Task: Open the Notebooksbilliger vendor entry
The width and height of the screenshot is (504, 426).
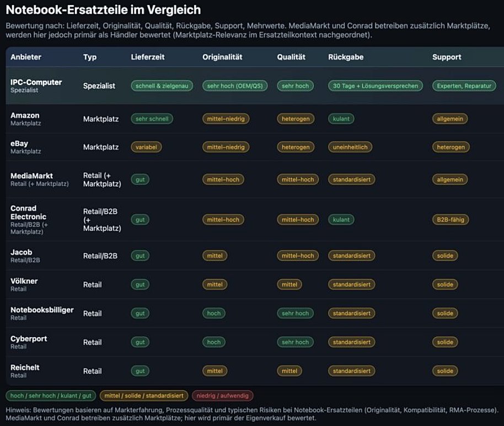Action: [42, 310]
